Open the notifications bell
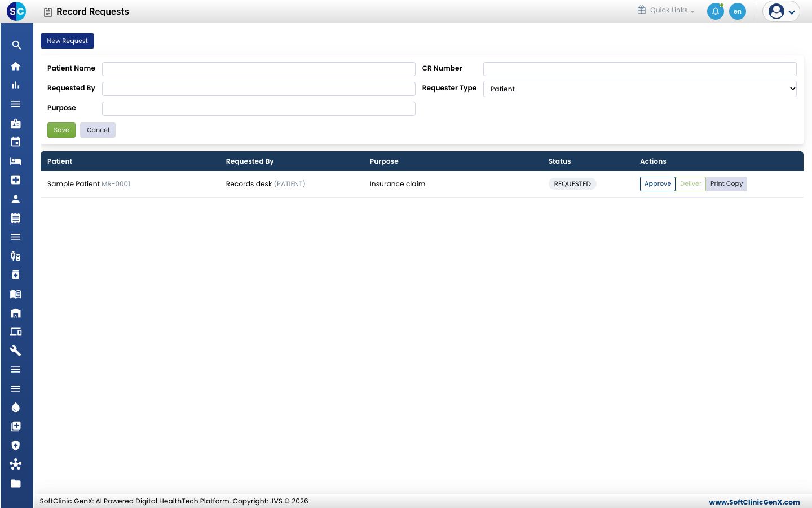Screen dimensions: 812x508 pyautogui.click(x=716, y=11)
